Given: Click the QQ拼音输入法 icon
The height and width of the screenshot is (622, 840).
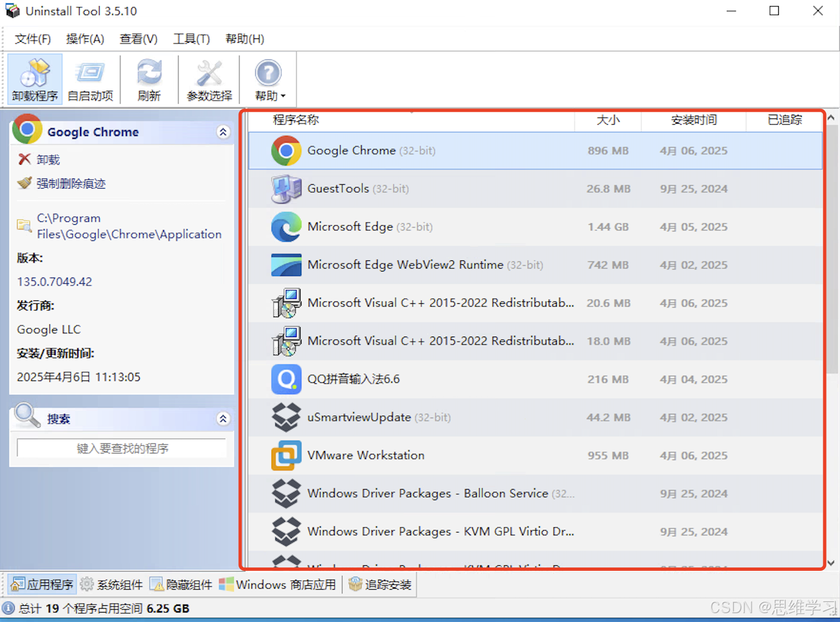Looking at the screenshot, I should tap(286, 379).
